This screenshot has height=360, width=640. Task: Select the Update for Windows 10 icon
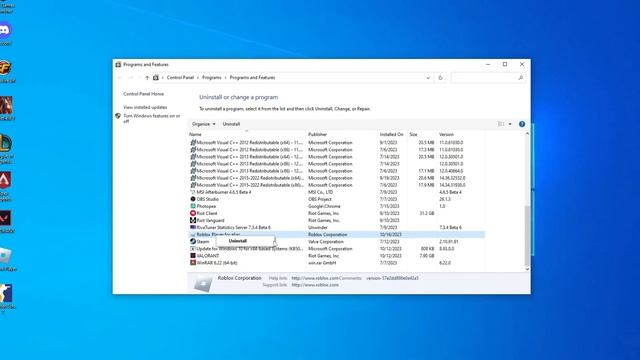[x=193, y=249]
